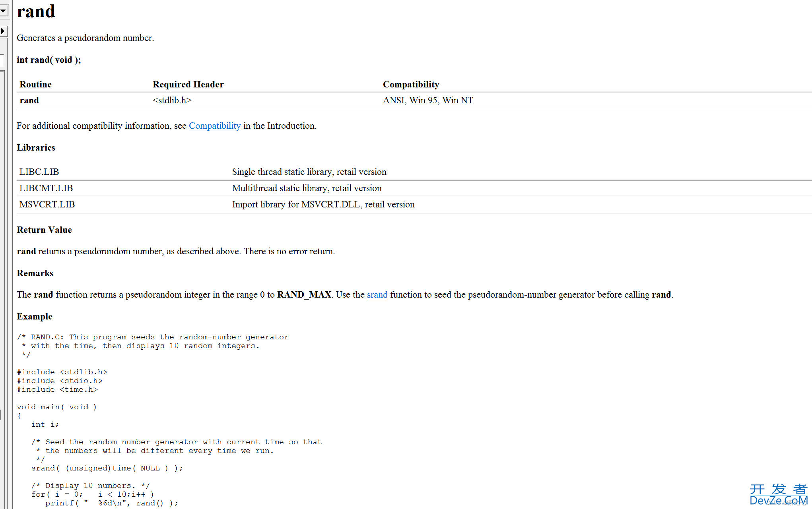
Task: Click the '<stdlib.h>' header table cell
Action: coord(172,101)
